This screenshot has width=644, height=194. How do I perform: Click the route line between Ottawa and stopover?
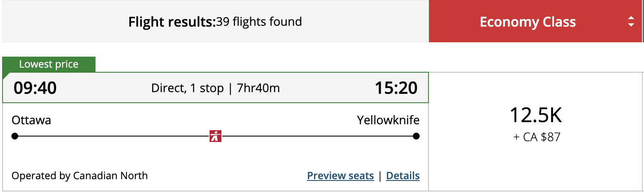point(112,136)
